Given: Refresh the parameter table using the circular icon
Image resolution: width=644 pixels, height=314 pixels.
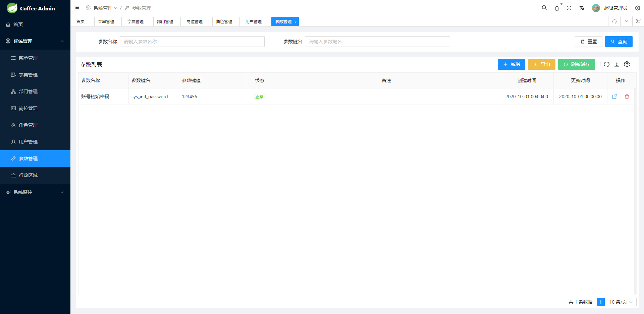Looking at the screenshot, I should tap(606, 64).
